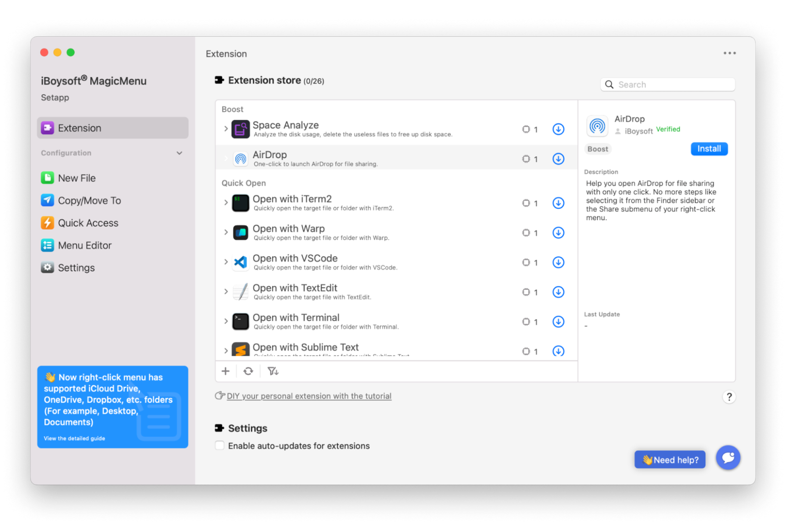Viewport: 786px width, 532px height.
Task: Select Extension in the sidebar
Action: (x=113, y=128)
